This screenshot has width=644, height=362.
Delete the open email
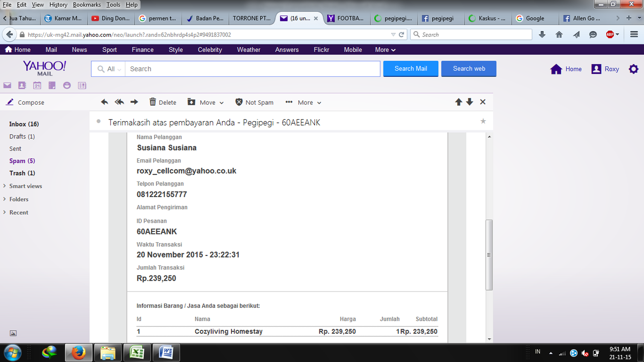163,102
